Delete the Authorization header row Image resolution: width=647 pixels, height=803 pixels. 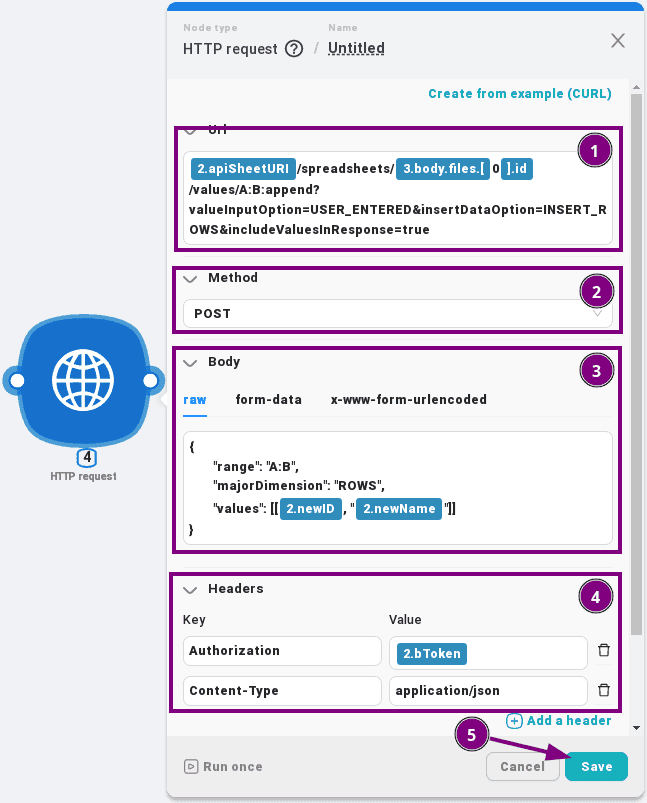click(x=603, y=651)
